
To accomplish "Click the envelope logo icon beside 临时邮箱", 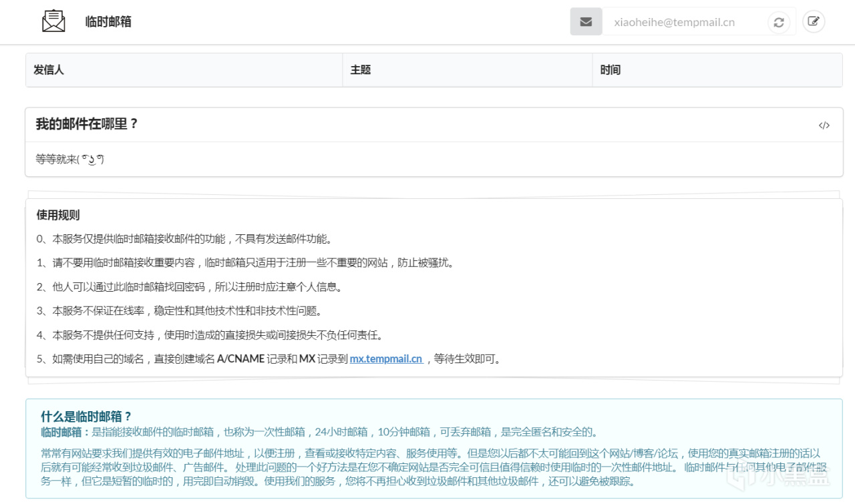I will pyautogui.click(x=53, y=21).
